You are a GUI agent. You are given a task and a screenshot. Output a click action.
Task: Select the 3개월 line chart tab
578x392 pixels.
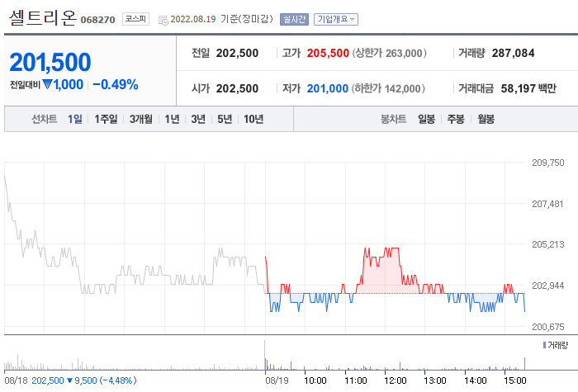(x=141, y=119)
